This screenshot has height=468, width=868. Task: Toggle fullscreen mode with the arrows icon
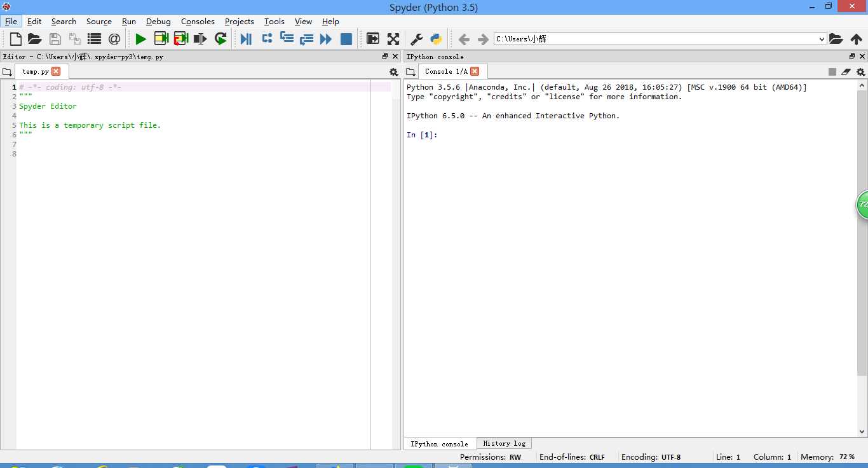[393, 39]
